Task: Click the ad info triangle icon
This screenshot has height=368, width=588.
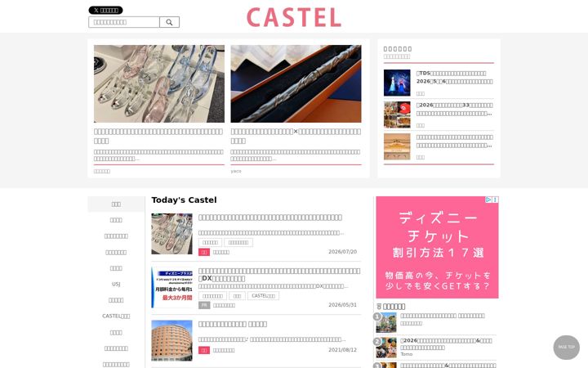Action: pyautogui.click(x=488, y=200)
